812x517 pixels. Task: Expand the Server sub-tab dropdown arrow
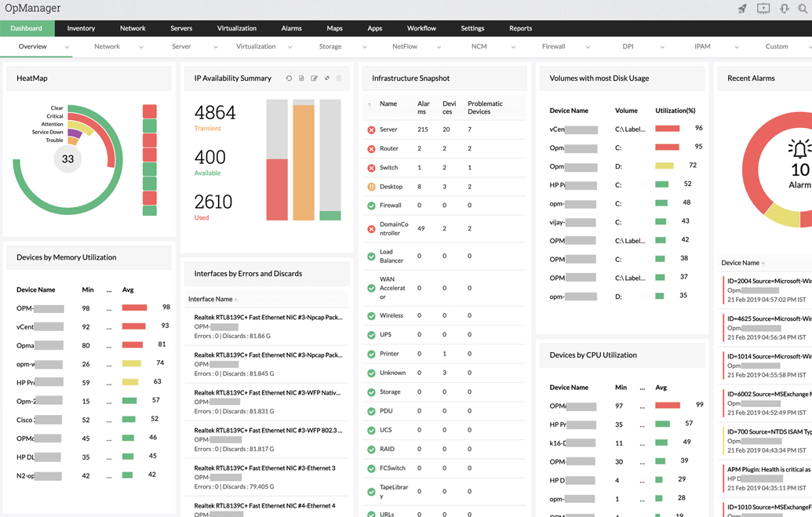point(216,47)
